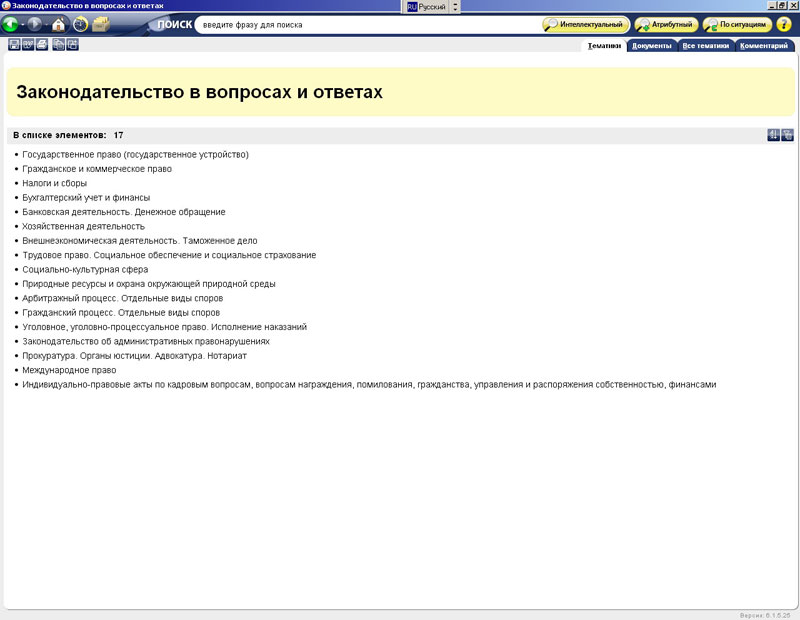
Task: Select Гражданское и коммерческое право topic
Action: tap(97, 169)
